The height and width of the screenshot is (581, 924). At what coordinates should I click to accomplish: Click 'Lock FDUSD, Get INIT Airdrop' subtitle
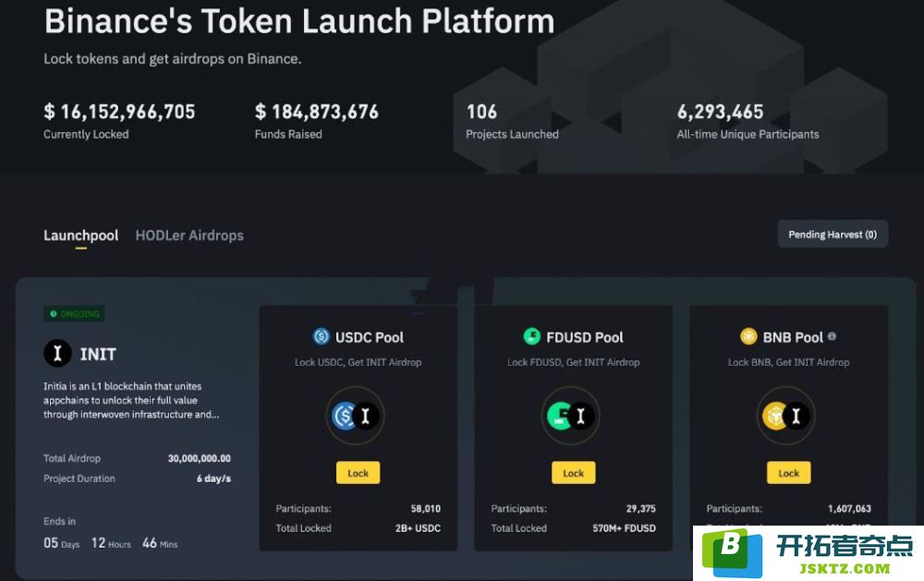click(574, 362)
